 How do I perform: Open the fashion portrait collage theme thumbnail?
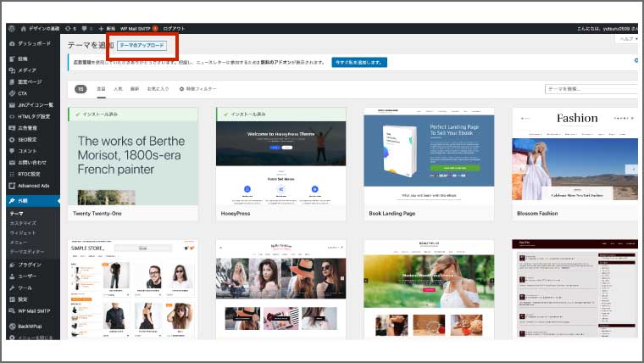click(281, 289)
